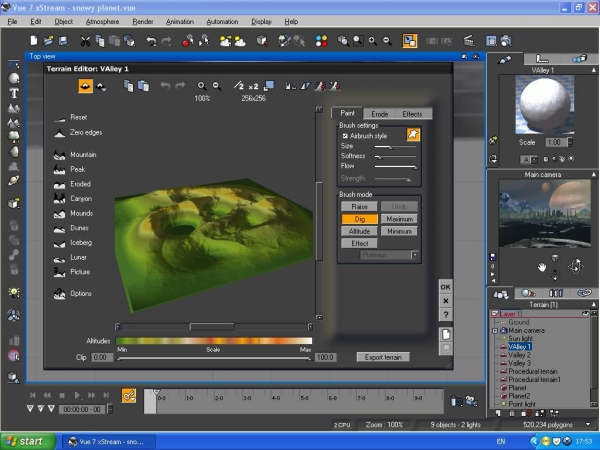The image size is (600, 450).
Task: Click the Scale value stepper arrows
Action: [570, 142]
